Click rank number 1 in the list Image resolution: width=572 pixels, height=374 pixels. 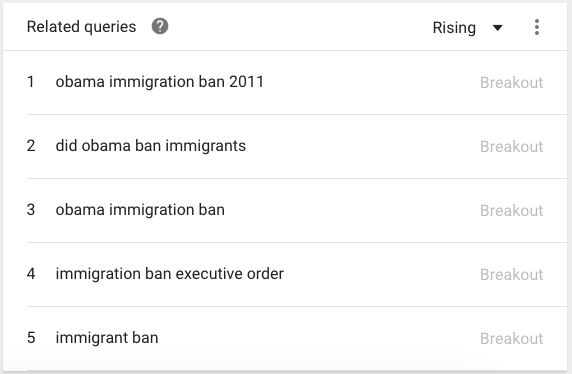tap(31, 82)
